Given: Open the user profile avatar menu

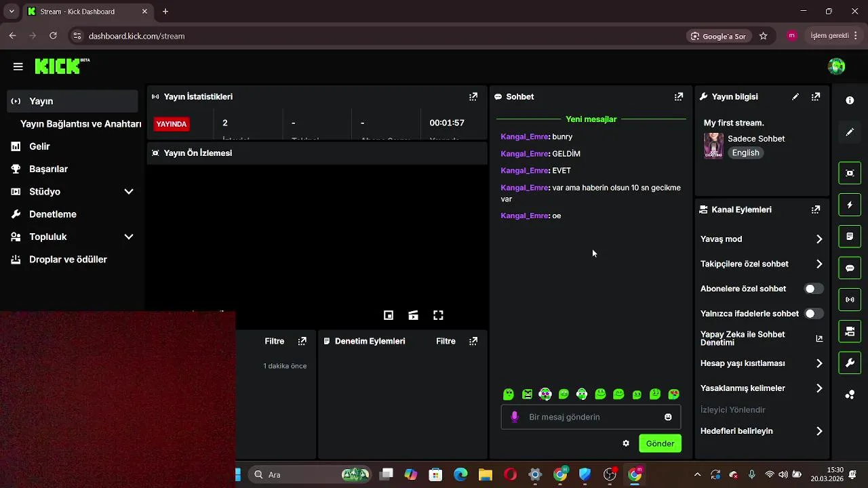Looking at the screenshot, I should coord(836,66).
